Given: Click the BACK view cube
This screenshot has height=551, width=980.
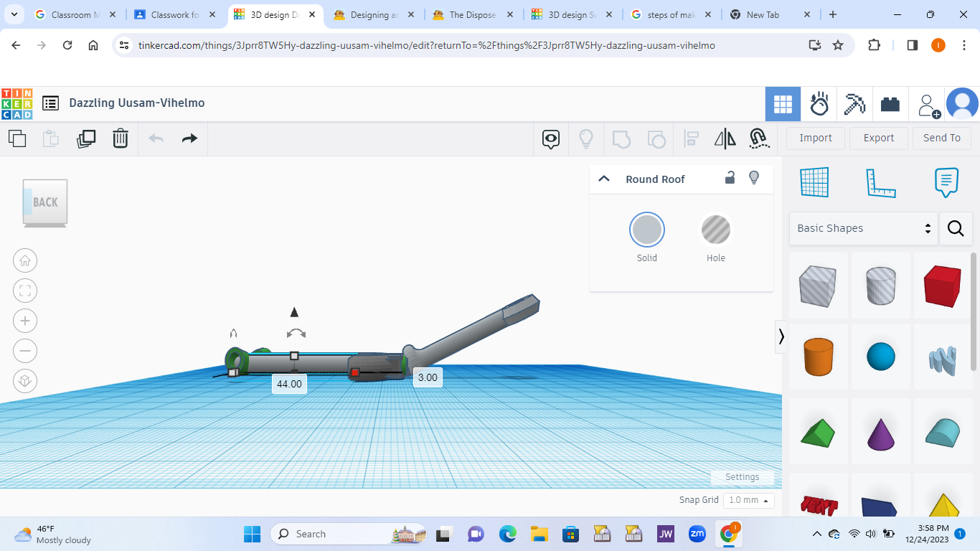Looking at the screenshot, I should pos(45,203).
